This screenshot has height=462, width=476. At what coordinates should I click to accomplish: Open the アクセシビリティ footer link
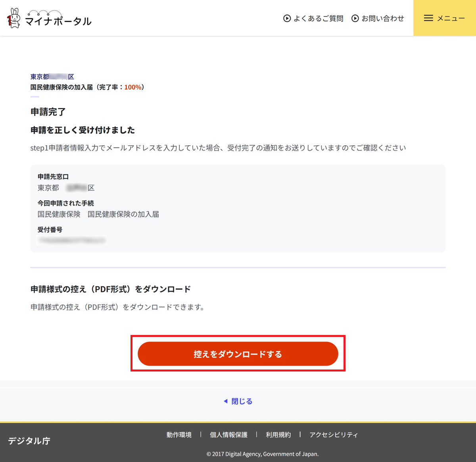point(334,435)
